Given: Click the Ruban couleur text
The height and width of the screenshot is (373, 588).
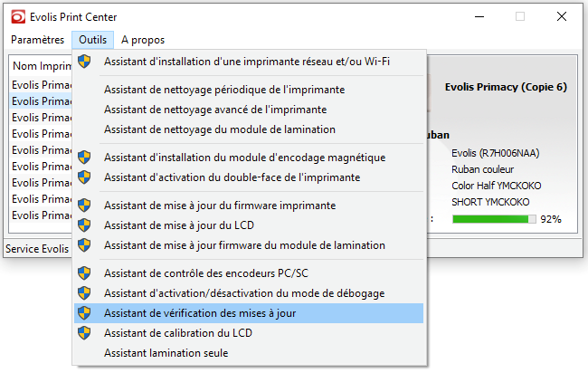Looking at the screenshot, I should [x=483, y=169].
